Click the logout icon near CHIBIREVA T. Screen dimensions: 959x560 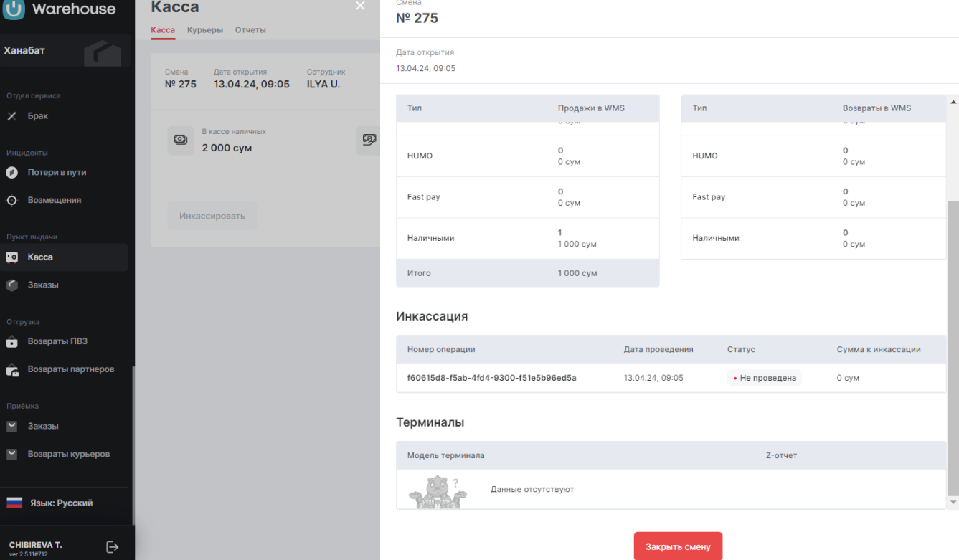tap(113, 547)
